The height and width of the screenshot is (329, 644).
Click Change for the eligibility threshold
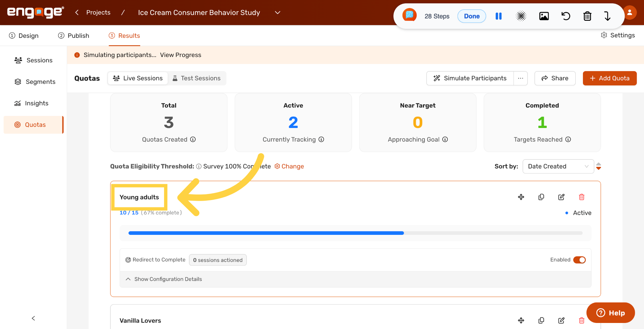289,167
